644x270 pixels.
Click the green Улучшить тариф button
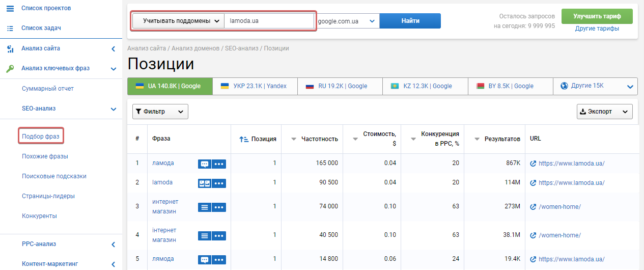click(x=597, y=16)
